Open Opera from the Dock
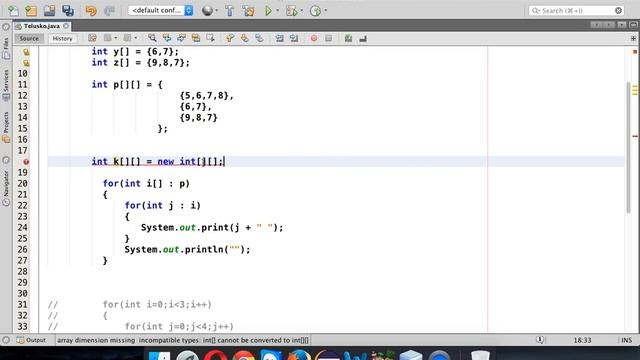This screenshot has height=360, width=640. point(216,354)
